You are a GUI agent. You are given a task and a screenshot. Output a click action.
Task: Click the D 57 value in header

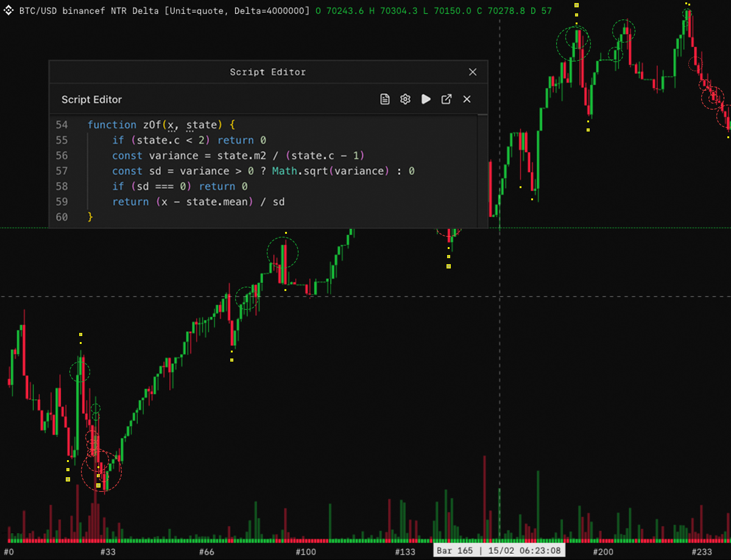pos(541,11)
